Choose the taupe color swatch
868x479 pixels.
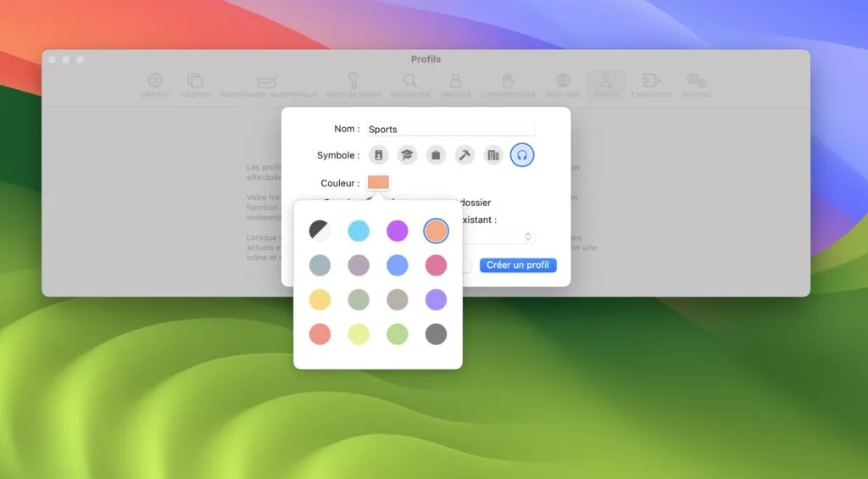(x=398, y=299)
